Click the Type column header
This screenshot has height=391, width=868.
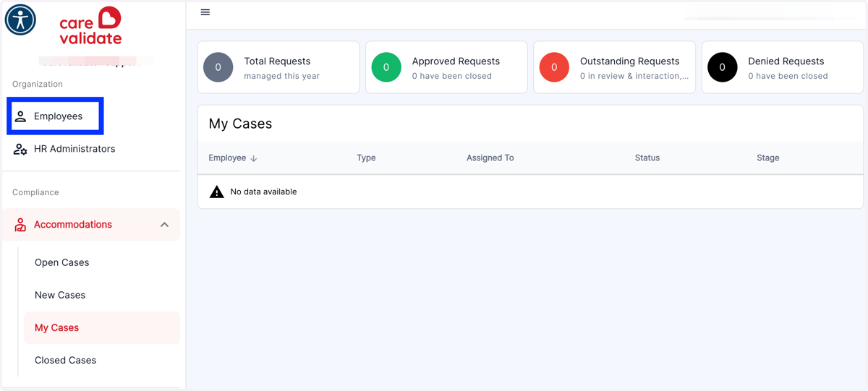click(x=366, y=158)
